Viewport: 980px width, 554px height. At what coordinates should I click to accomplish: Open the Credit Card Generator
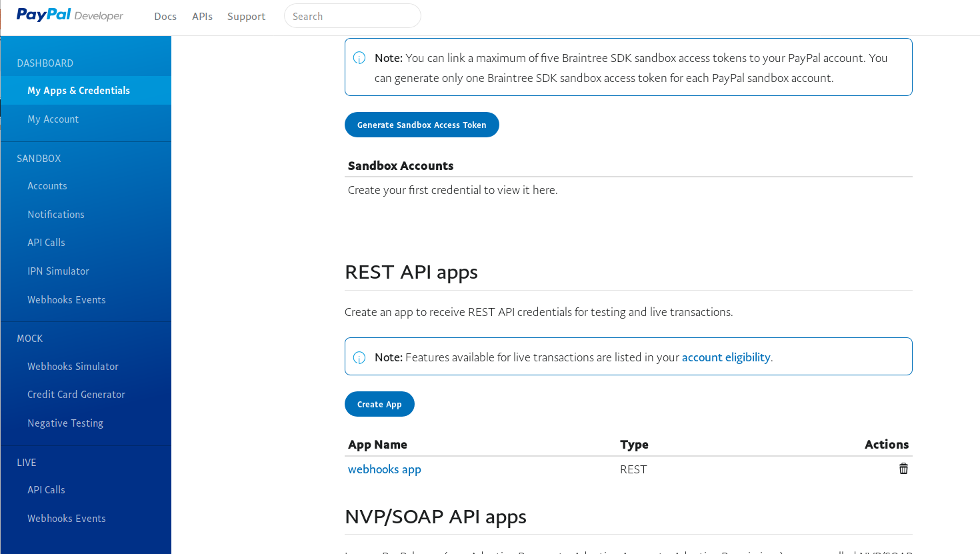tap(76, 394)
